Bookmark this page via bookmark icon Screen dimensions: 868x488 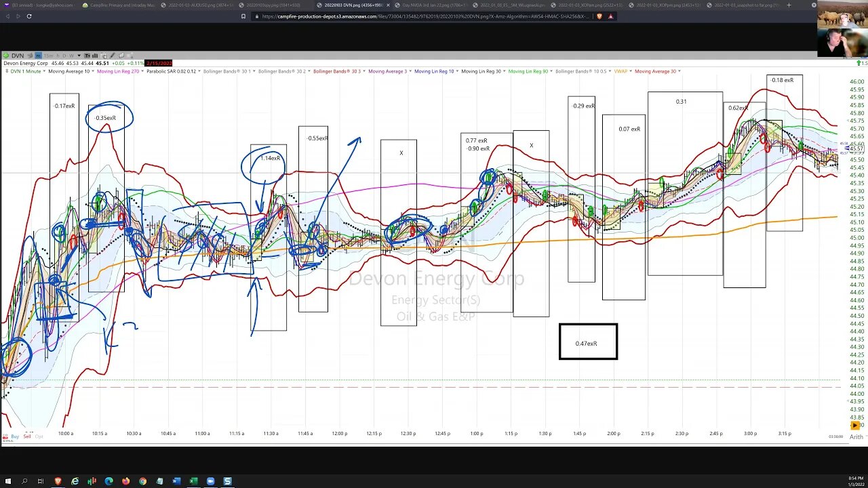pyautogui.click(x=243, y=16)
